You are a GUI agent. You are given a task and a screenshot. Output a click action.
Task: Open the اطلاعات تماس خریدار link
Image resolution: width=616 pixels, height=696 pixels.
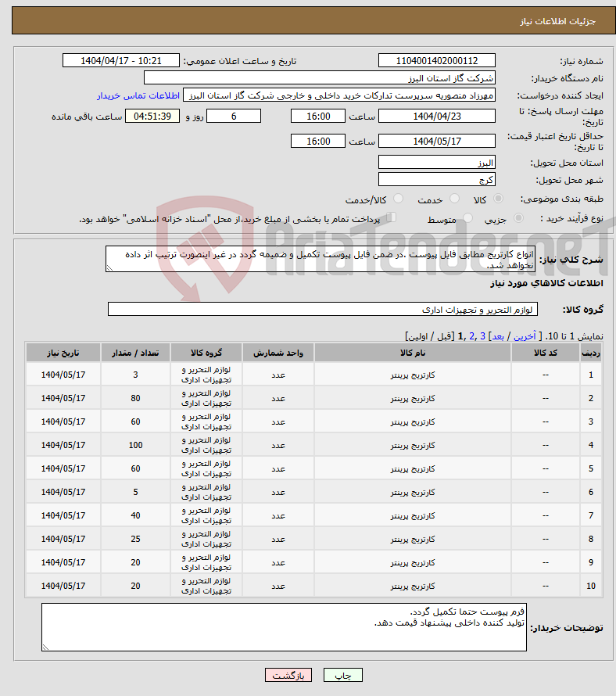[x=138, y=95]
